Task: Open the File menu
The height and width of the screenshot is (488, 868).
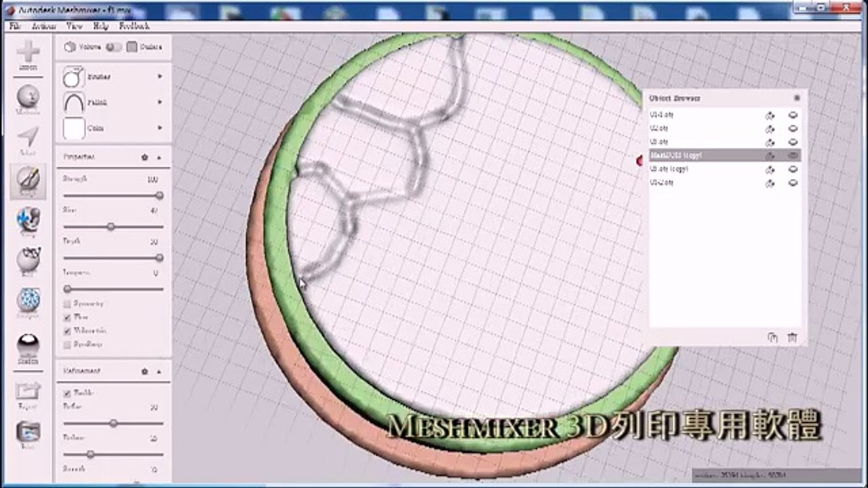Action: pos(16,26)
